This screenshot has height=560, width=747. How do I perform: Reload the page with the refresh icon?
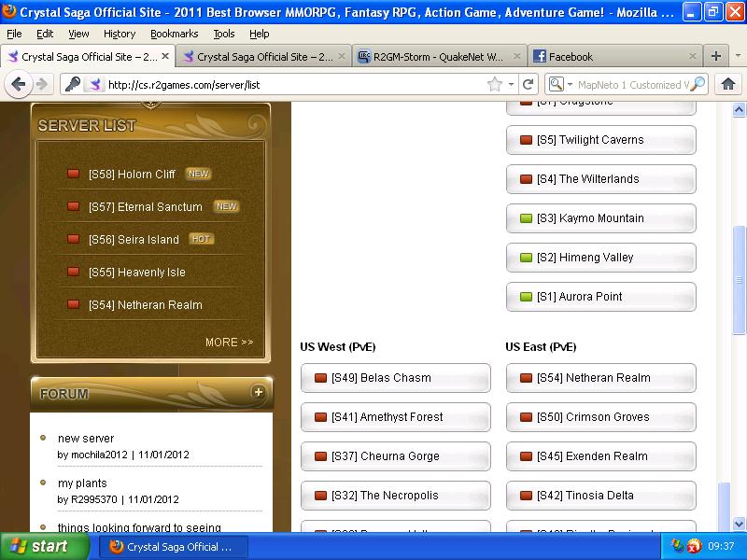[529, 84]
